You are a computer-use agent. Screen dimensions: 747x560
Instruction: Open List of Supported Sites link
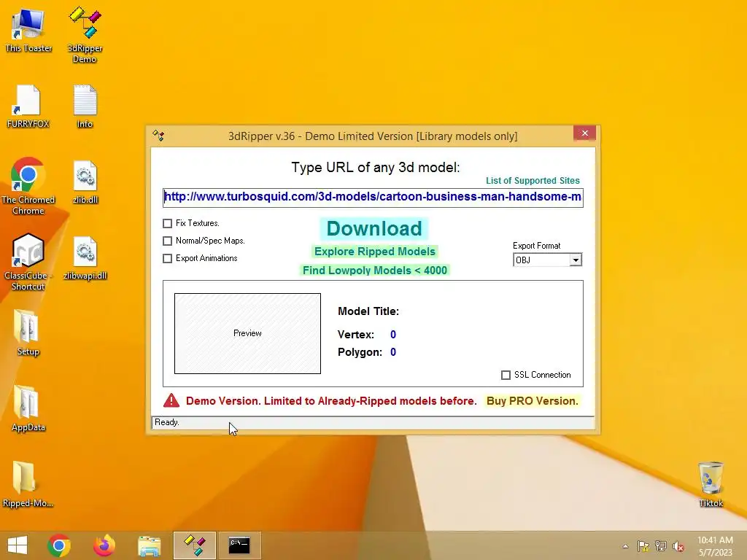533,181
